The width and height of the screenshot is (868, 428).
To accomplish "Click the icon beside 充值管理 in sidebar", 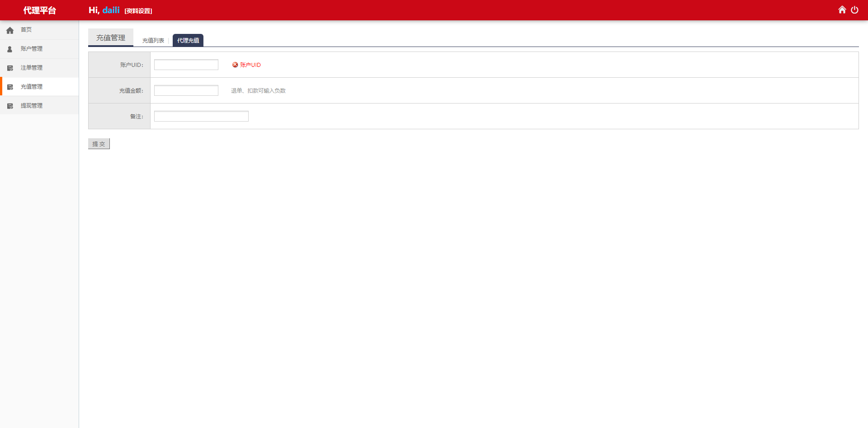I will [10, 87].
